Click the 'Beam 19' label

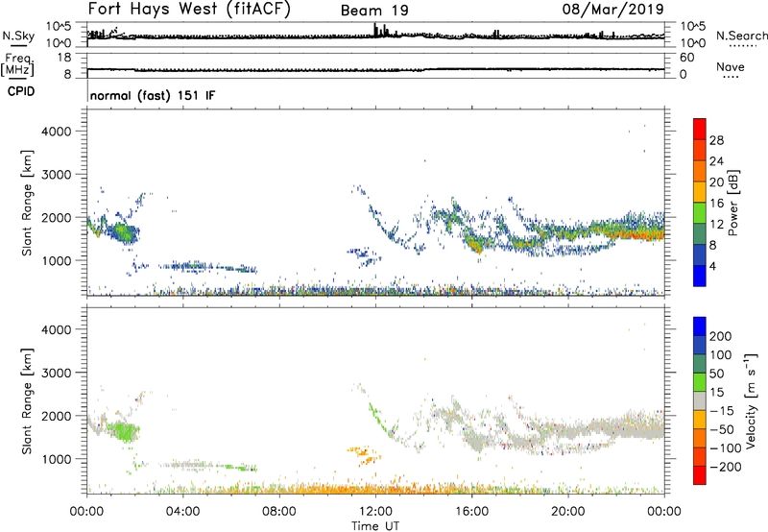[x=374, y=11]
